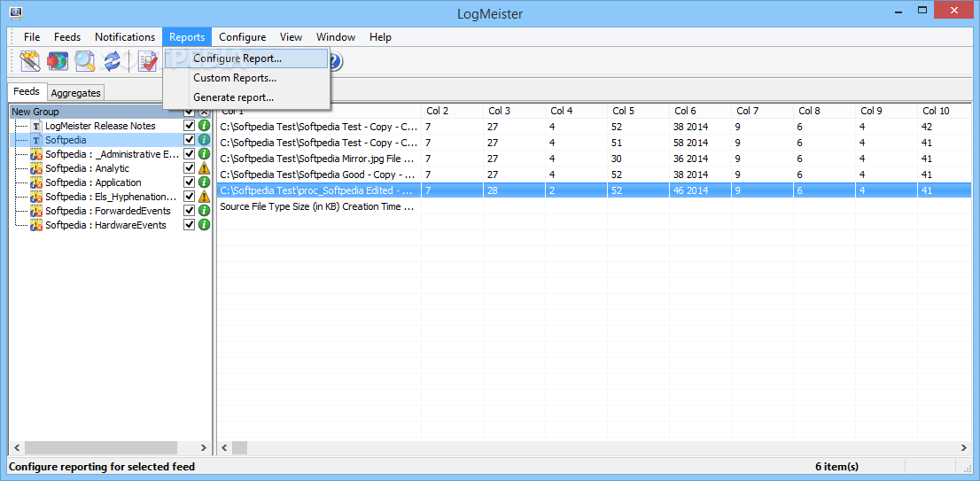The width and height of the screenshot is (980, 481).
Task: Open the Help menu
Action: 380,37
